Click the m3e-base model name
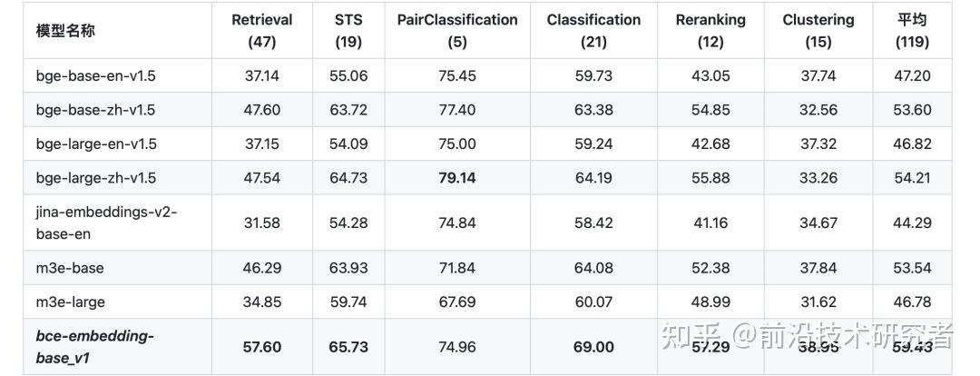 (70, 268)
